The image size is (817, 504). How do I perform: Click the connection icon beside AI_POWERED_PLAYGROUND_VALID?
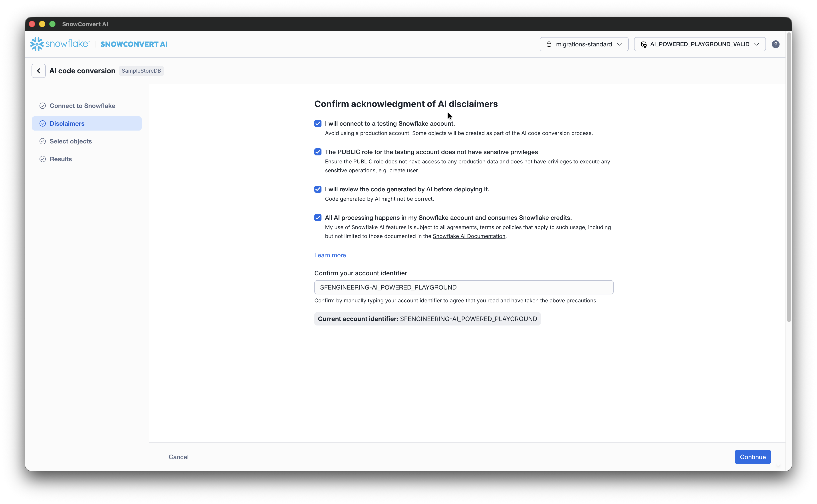pos(644,44)
